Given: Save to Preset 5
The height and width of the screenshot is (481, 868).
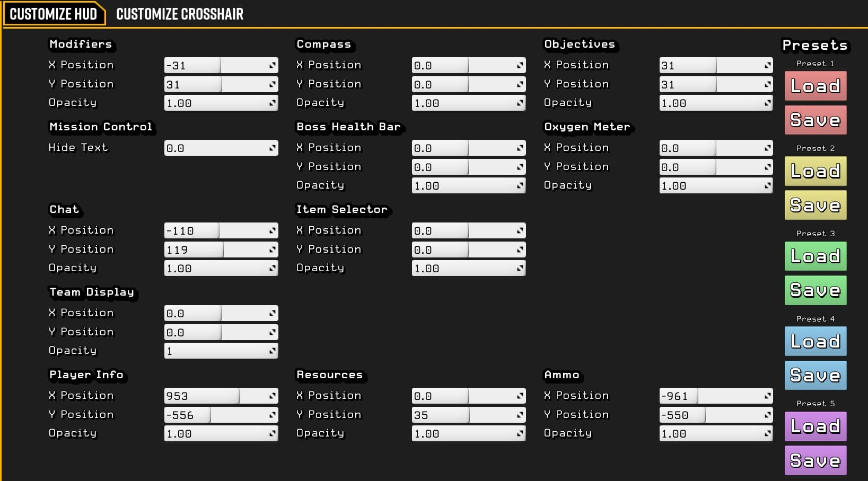Looking at the screenshot, I should [x=816, y=460].
